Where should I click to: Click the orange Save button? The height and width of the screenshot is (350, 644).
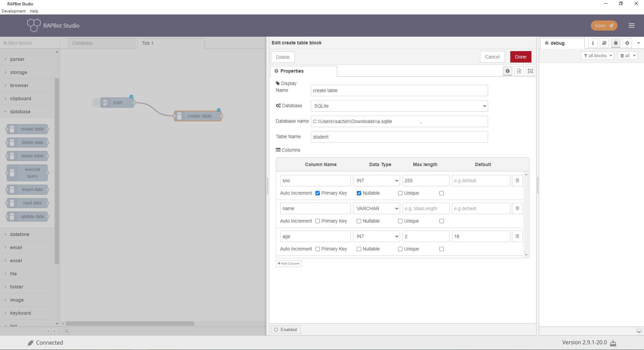coord(604,26)
